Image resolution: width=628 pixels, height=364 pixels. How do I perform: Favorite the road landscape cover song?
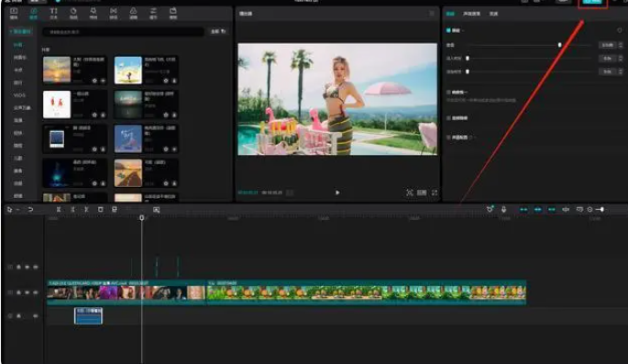tap(166, 183)
